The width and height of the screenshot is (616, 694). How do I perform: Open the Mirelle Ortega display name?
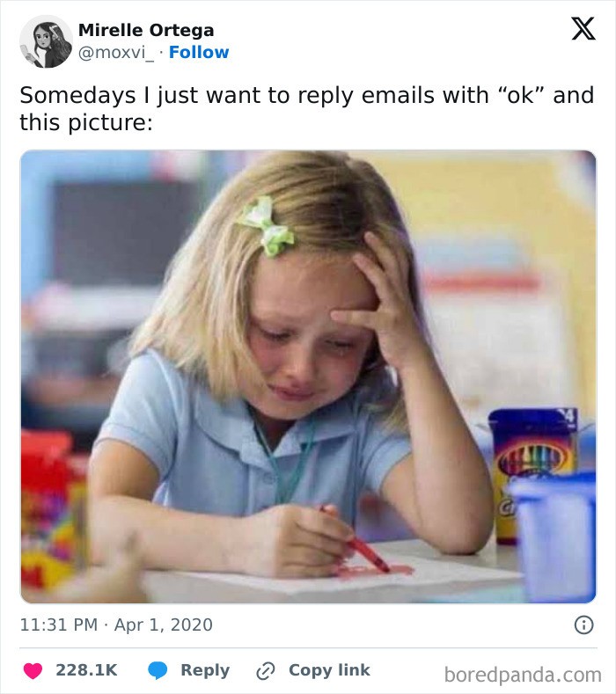coord(146,31)
